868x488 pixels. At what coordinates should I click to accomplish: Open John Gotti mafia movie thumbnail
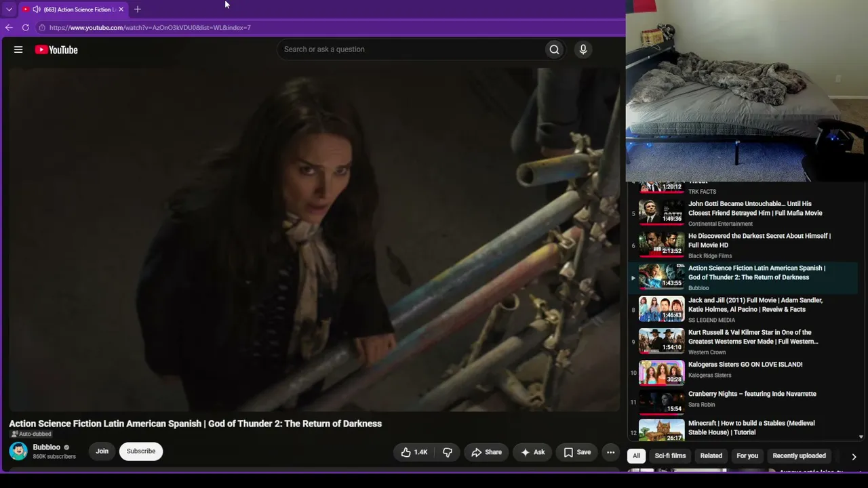[661, 213]
